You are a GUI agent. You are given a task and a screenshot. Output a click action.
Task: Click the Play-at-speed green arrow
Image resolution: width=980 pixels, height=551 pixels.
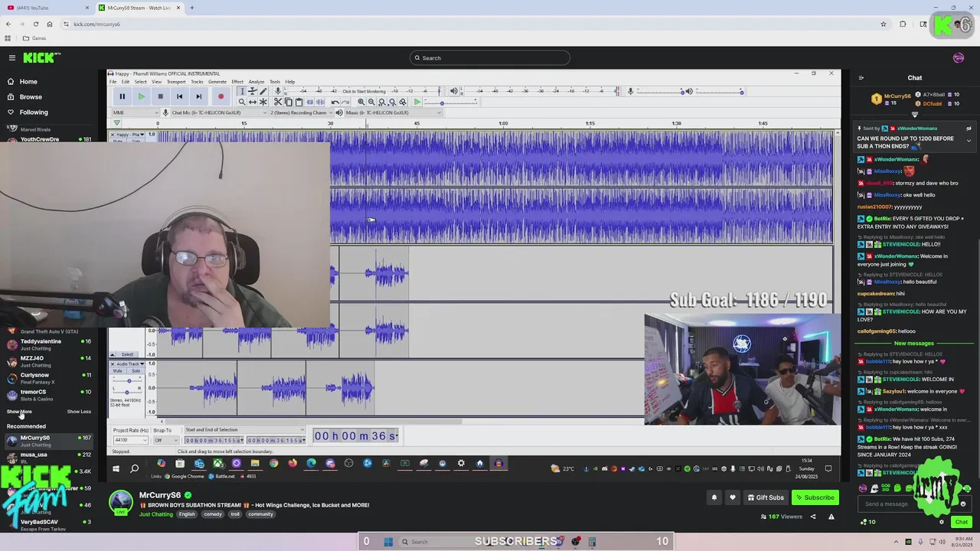click(x=417, y=102)
